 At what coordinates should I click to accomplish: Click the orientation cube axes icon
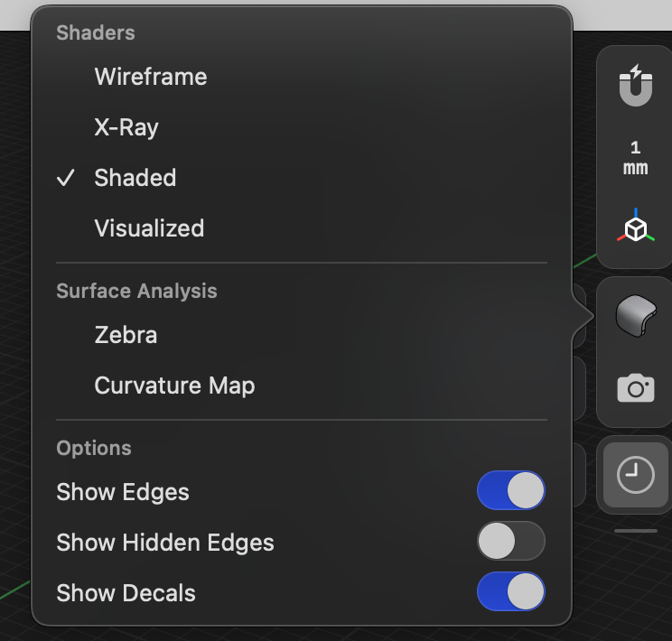636,226
